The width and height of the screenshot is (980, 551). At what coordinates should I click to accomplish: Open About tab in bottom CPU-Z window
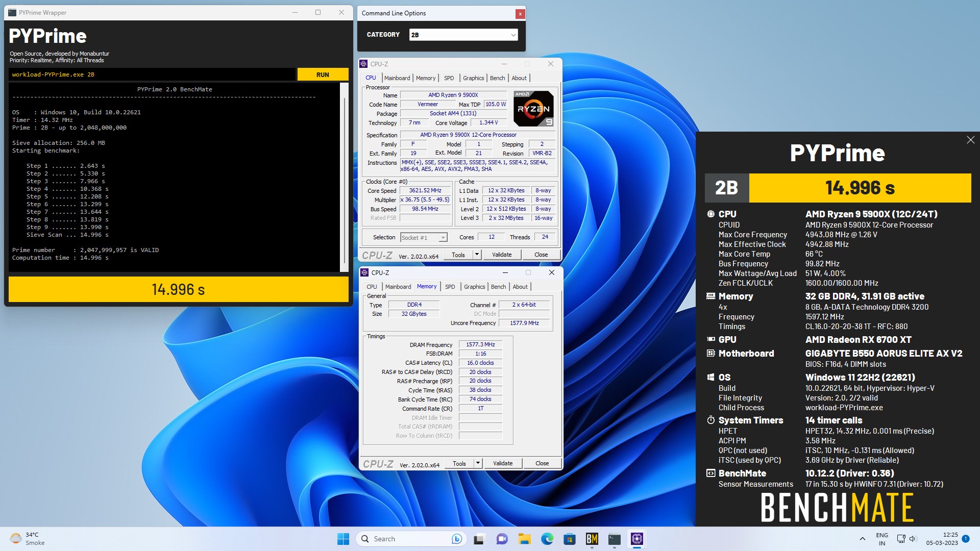point(520,287)
